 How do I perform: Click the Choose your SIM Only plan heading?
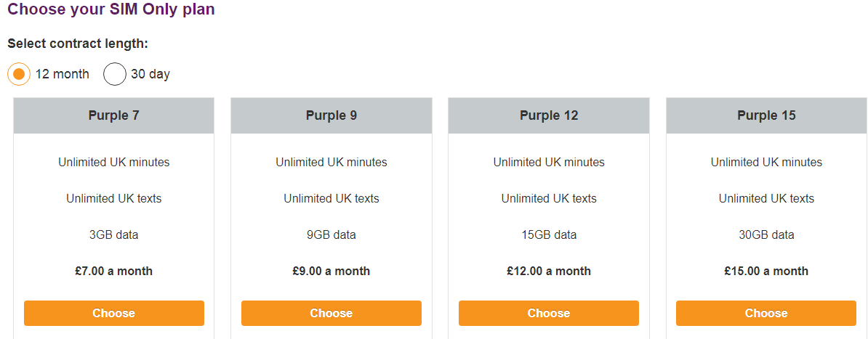[111, 10]
